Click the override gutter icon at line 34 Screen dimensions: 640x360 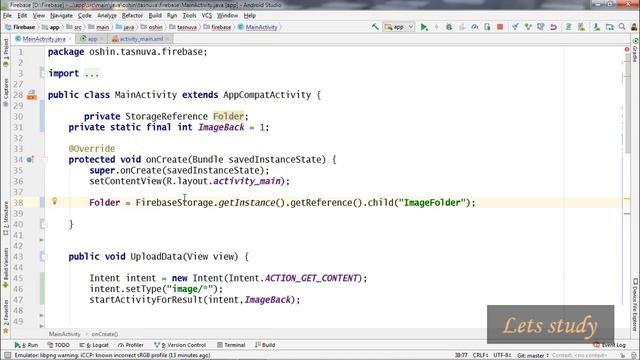30,160
